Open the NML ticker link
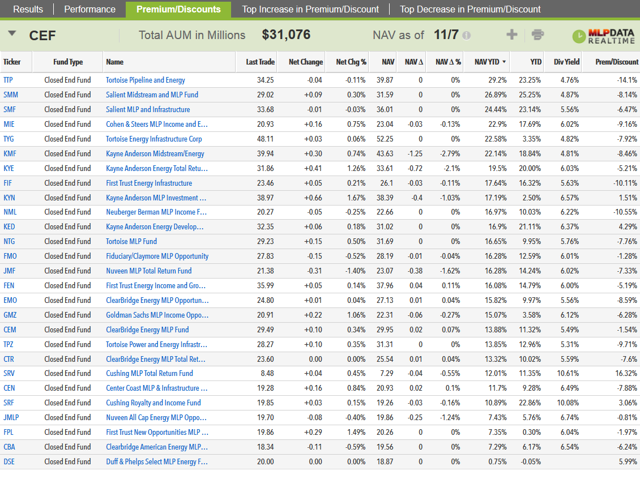The image size is (640, 479). click(10, 212)
